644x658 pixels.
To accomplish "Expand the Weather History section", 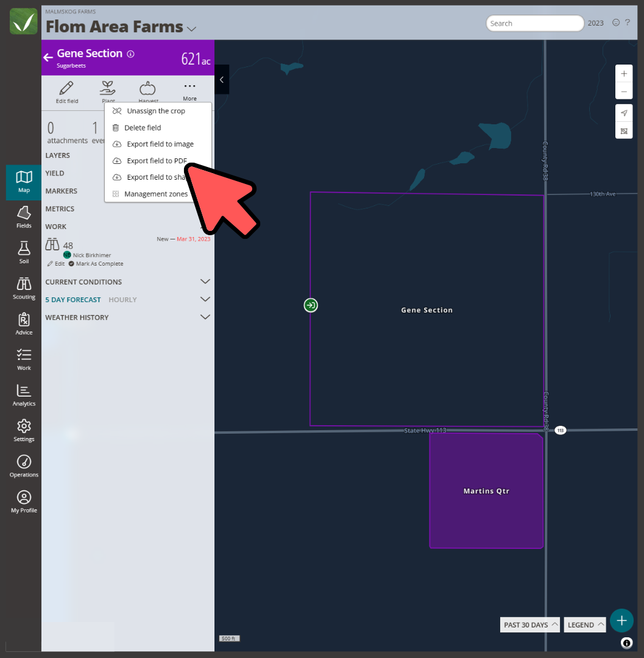I will 205,317.
